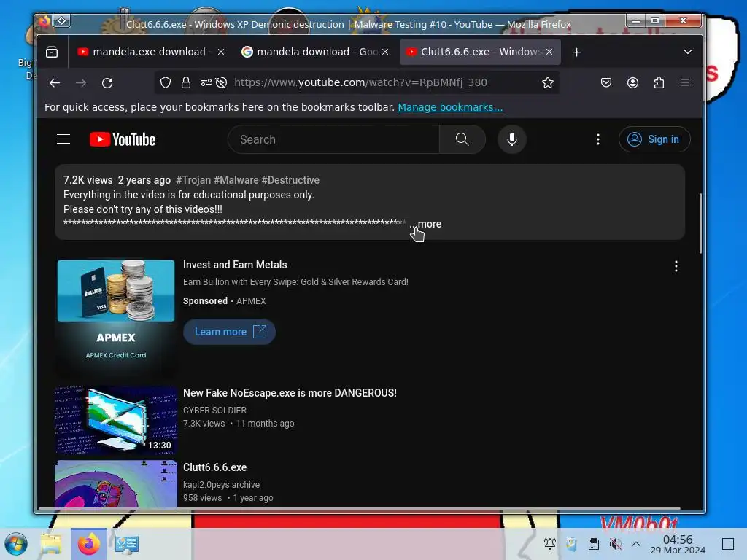Open APMEX Credit Card ad thumbnail
747x560 pixels.
(116, 316)
